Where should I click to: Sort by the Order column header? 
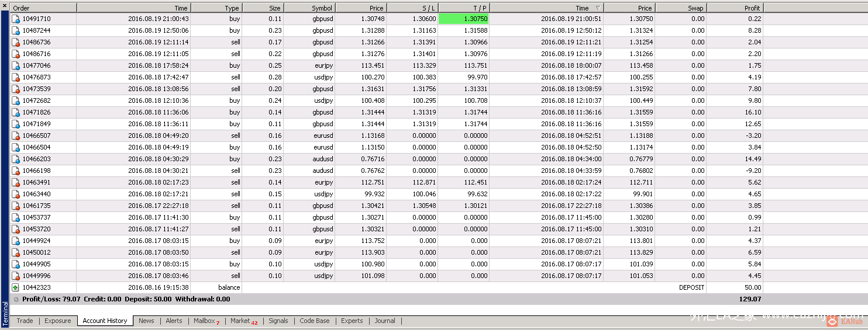(x=43, y=8)
